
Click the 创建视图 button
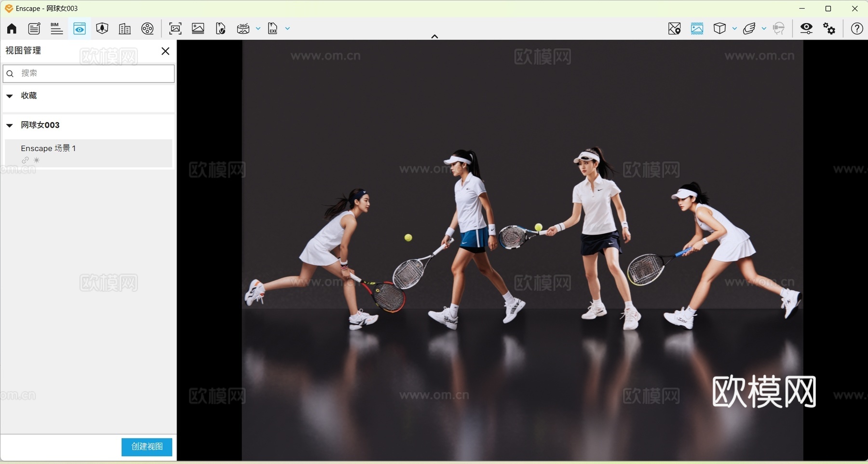tap(146, 447)
